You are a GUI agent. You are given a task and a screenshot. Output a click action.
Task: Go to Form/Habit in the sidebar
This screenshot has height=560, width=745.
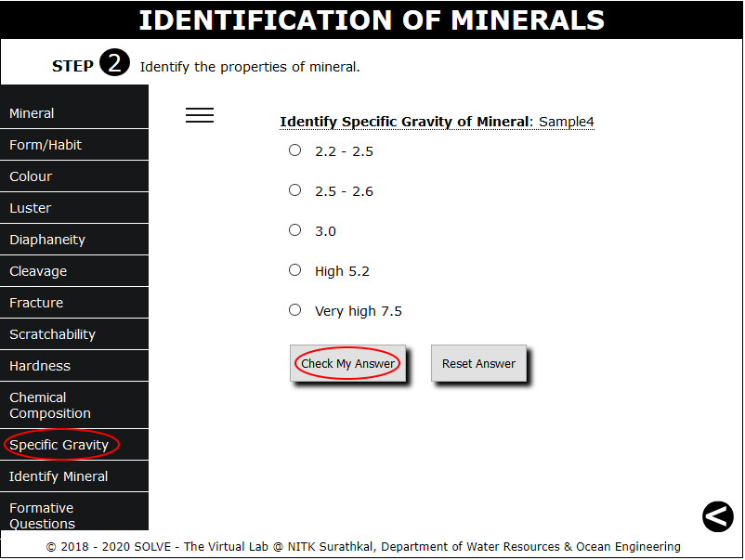pos(74,145)
